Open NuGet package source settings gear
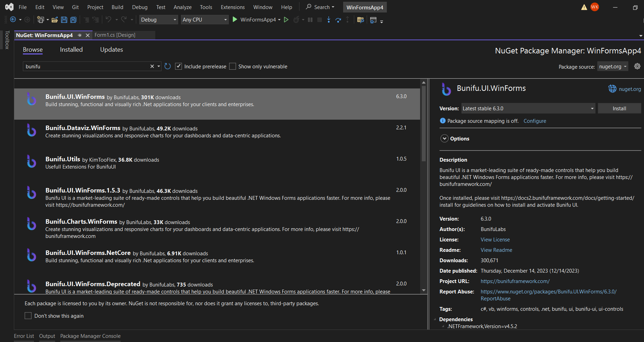 coord(637,66)
